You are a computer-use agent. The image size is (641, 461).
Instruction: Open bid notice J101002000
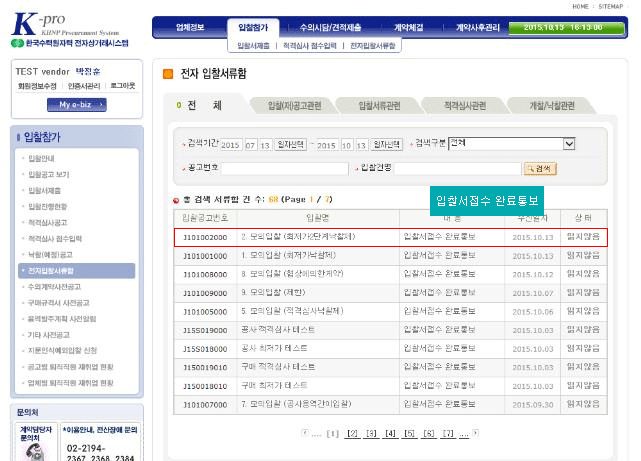tap(205, 237)
